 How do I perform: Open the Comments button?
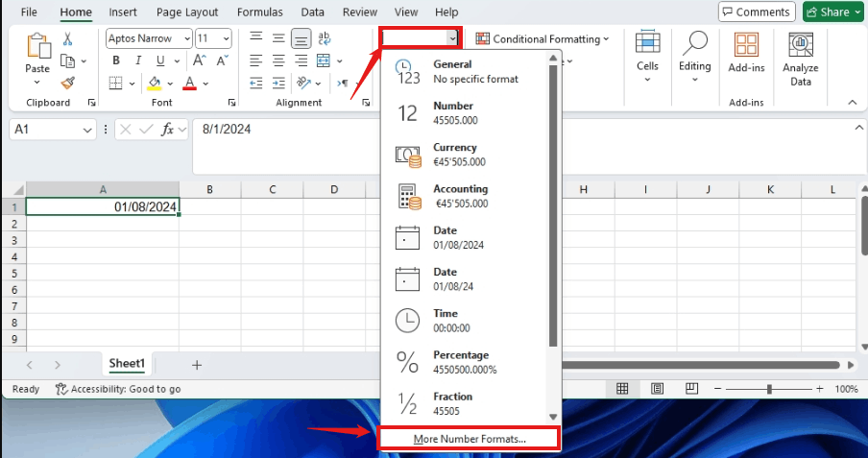tap(757, 12)
